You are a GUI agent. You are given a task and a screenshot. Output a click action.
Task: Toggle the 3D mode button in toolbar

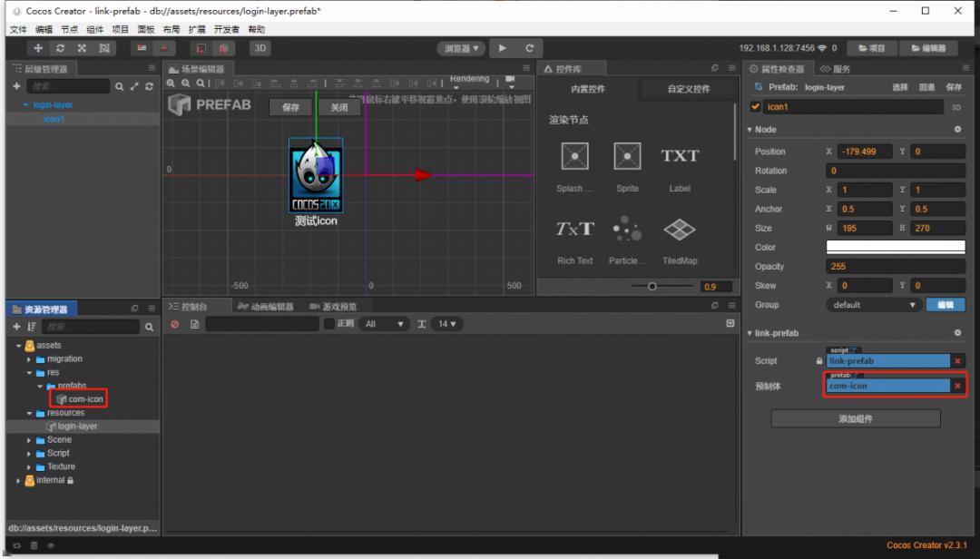point(260,48)
